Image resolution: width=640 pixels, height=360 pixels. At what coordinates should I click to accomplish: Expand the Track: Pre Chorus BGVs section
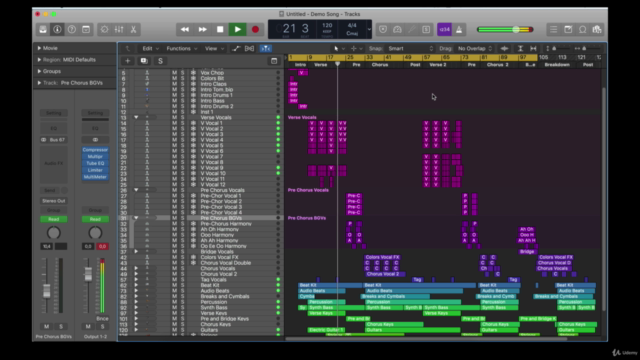[x=39, y=83]
